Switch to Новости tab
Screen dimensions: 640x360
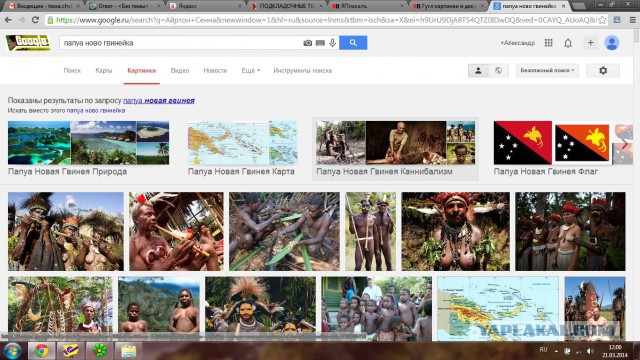(215, 71)
